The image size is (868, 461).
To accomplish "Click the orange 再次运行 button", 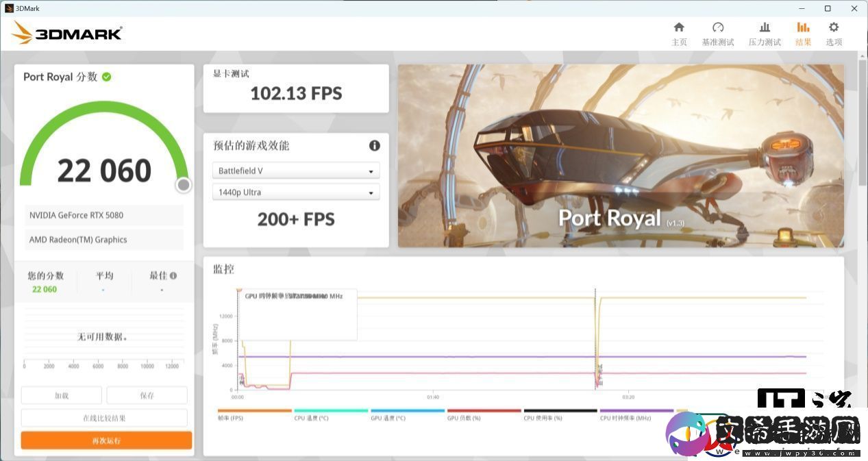I will 106,440.
